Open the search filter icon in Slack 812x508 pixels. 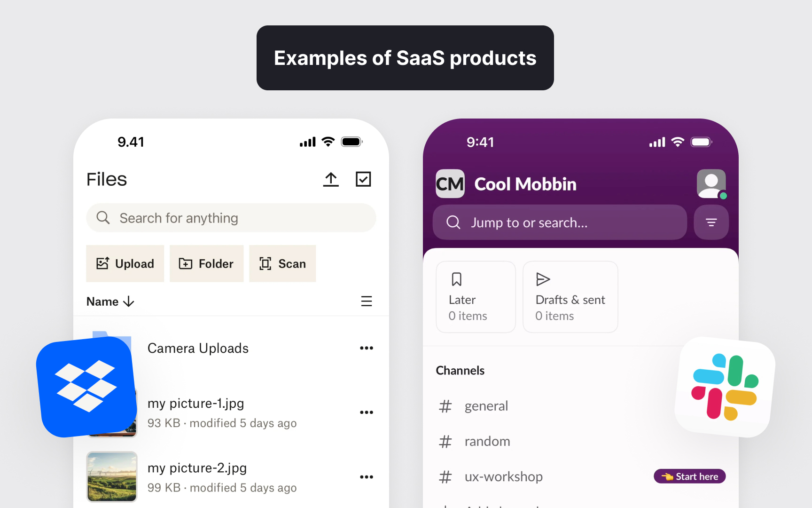(x=711, y=222)
